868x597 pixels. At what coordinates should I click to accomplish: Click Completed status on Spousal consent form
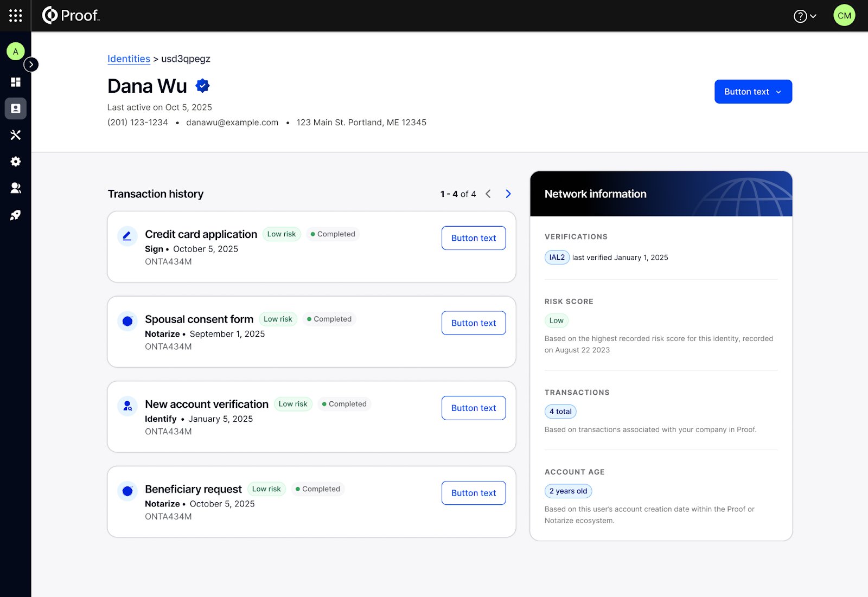point(329,319)
